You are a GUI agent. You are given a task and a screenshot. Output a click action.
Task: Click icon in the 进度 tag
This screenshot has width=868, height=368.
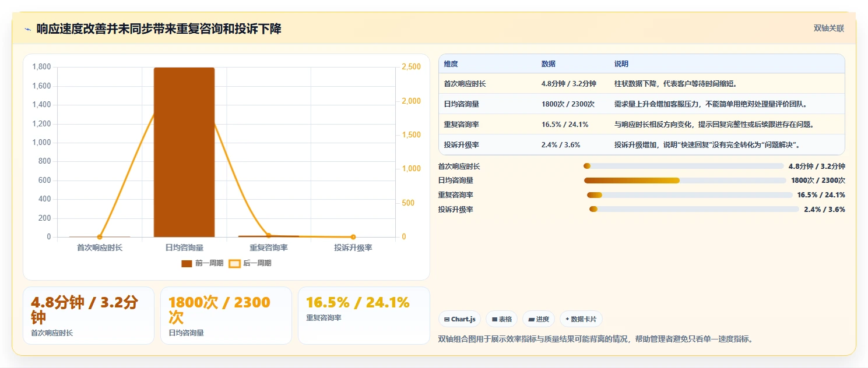(532, 319)
